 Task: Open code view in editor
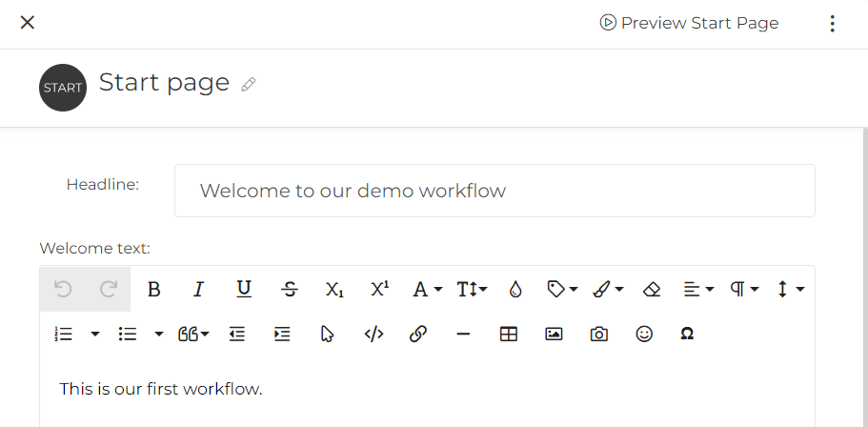373,334
